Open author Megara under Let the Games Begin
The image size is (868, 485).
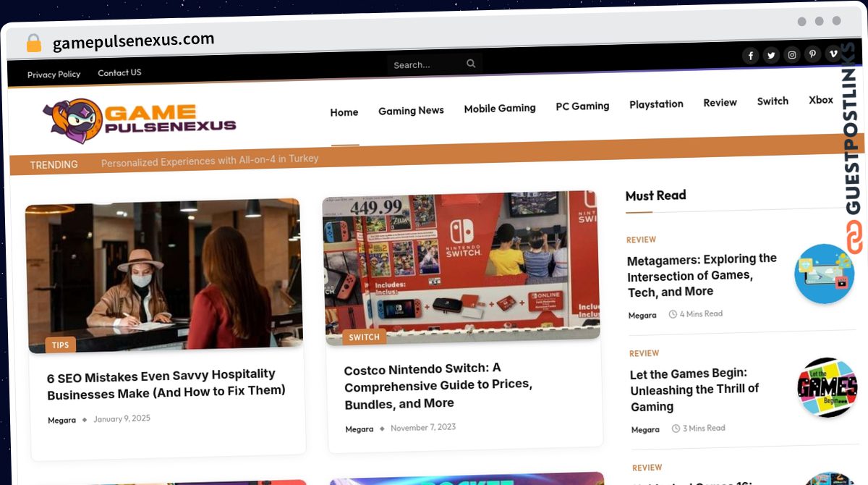coord(645,429)
